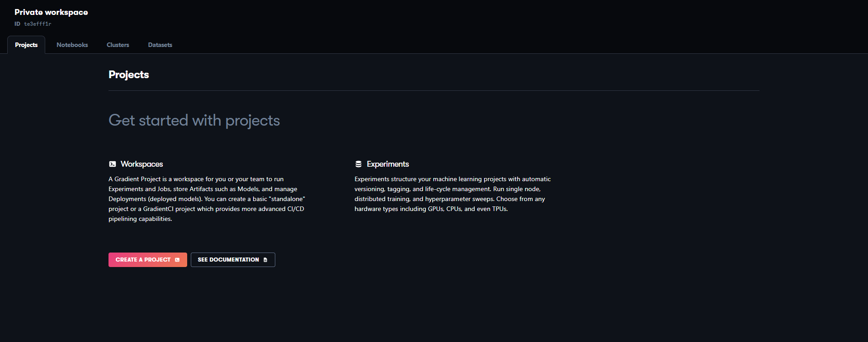Click the divider line below Projects heading

(434, 90)
